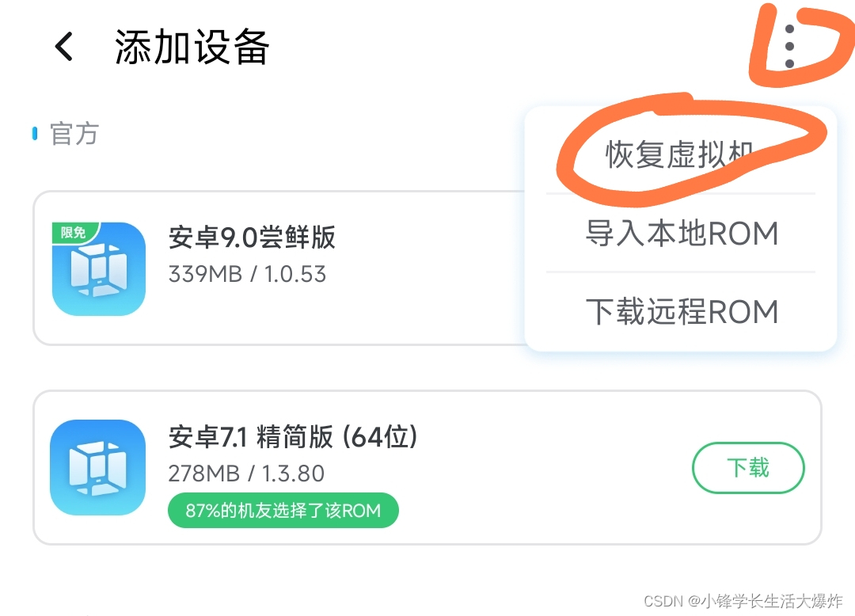Viewport: 855px width, 616px height.
Task: Tap the back arrow to leave 添加设备
Action: [65, 46]
